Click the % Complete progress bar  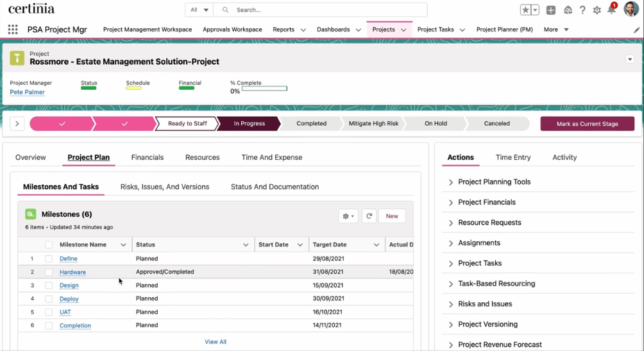click(x=264, y=89)
